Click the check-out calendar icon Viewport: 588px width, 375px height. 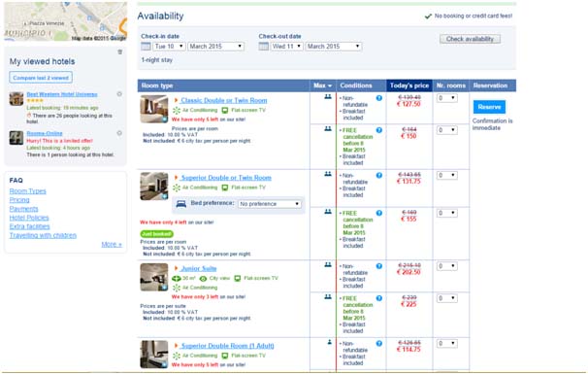point(264,47)
